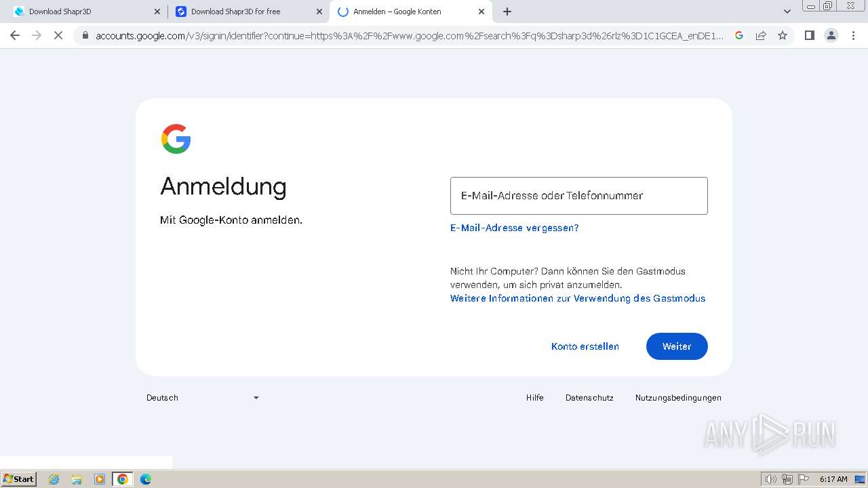Open the Chrome profile avatar
The height and width of the screenshot is (488, 868).
click(x=831, y=35)
